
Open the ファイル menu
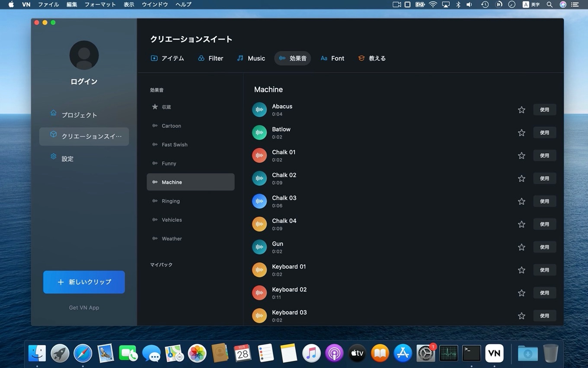[48, 4]
